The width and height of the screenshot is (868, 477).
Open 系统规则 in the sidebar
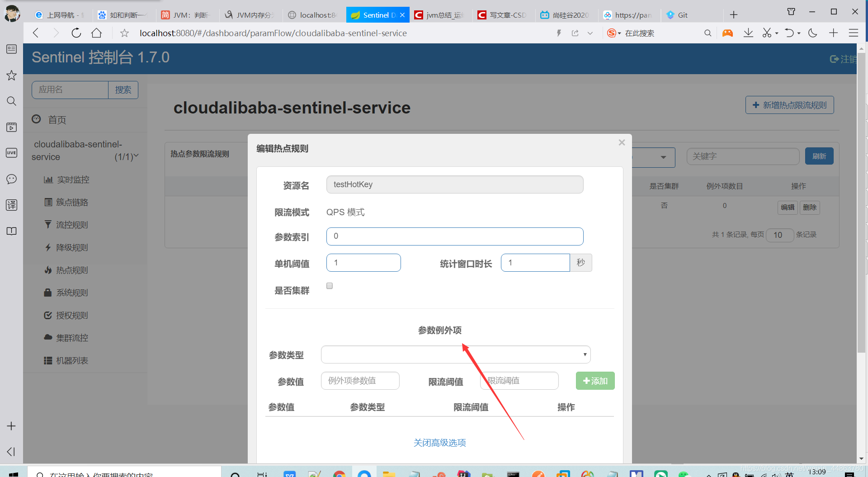point(66,293)
